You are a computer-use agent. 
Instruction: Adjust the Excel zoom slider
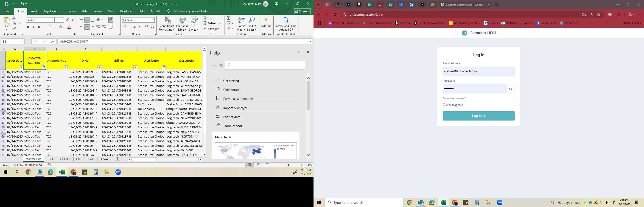tap(288, 165)
